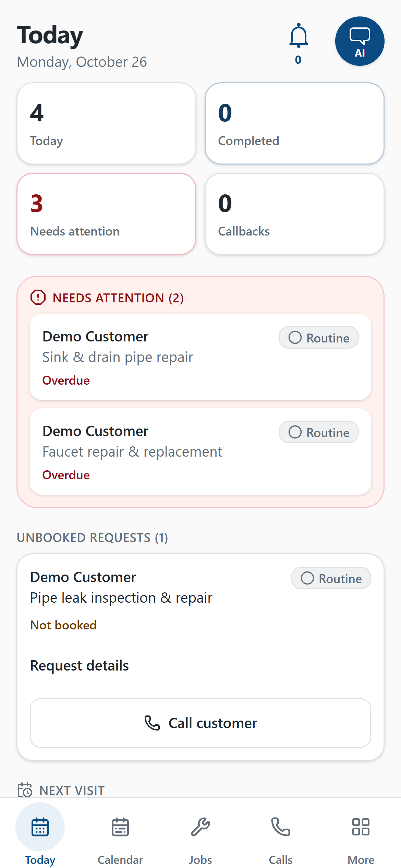Open the Sink & drain pipe repair card
The width and height of the screenshot is (401, 868).
tap(200, 357)
